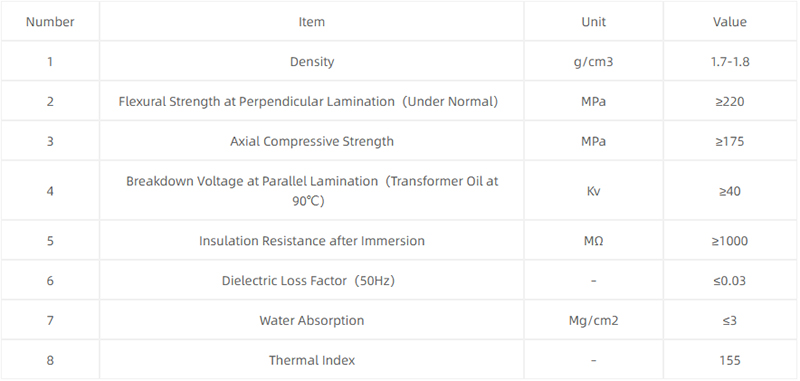Click Insulation Resistance after Immersion cell
This screenshot has height=381, width=800.
tap(311, 240)
